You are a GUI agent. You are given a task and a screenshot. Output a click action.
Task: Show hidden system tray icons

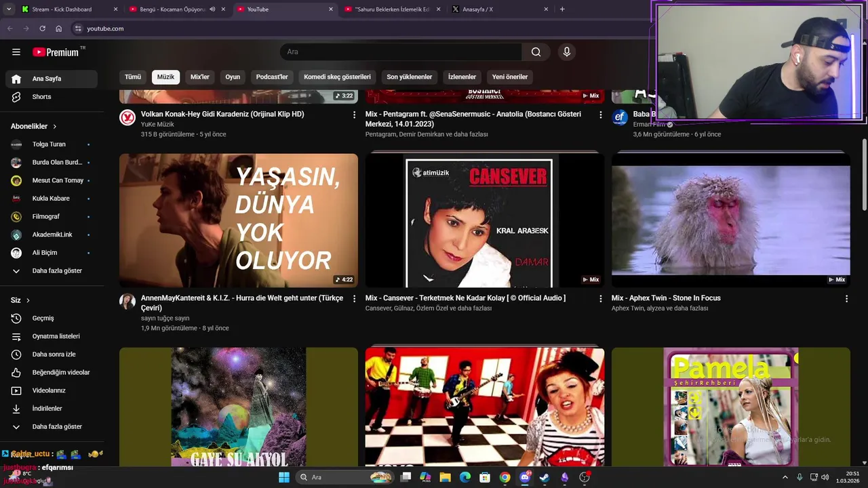(785, 477)
